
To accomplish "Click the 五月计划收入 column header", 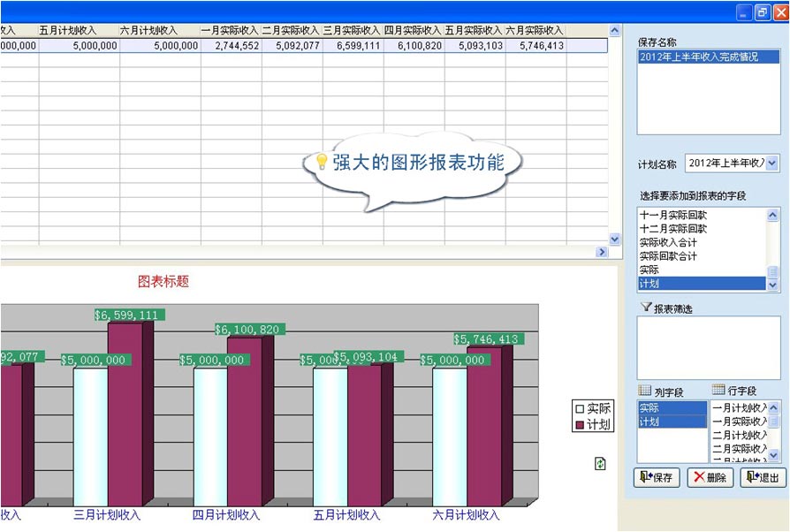I will coord(80,31).
